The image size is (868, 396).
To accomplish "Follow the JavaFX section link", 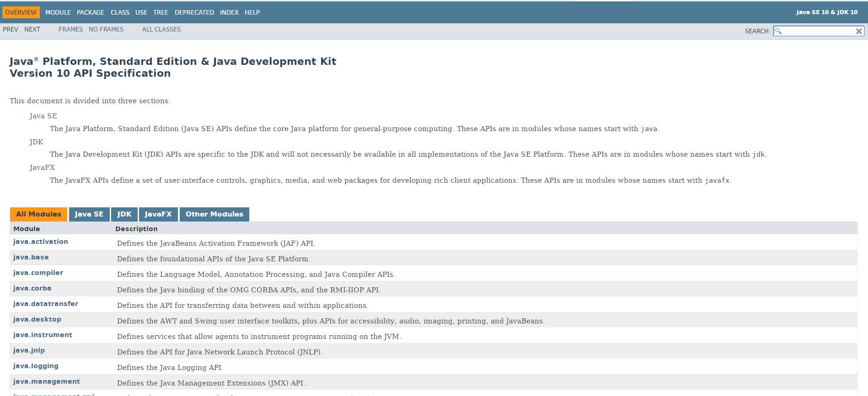I will [42, 168].
